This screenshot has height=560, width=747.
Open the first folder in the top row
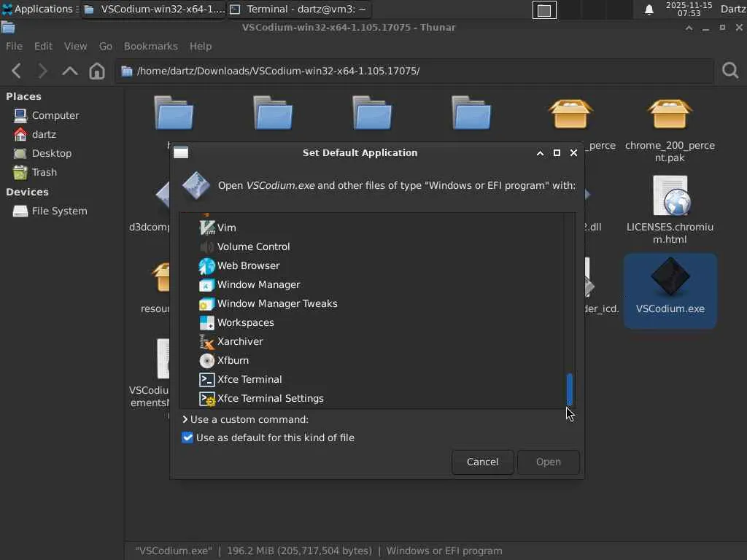[174, 113]
